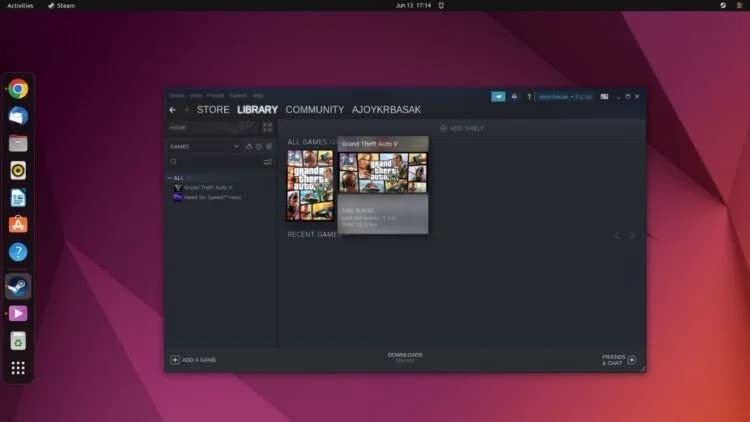This screenshot has width=750, height=422.
Task: Expand the GAMES filter dropdown
Action: pos(204,146)
